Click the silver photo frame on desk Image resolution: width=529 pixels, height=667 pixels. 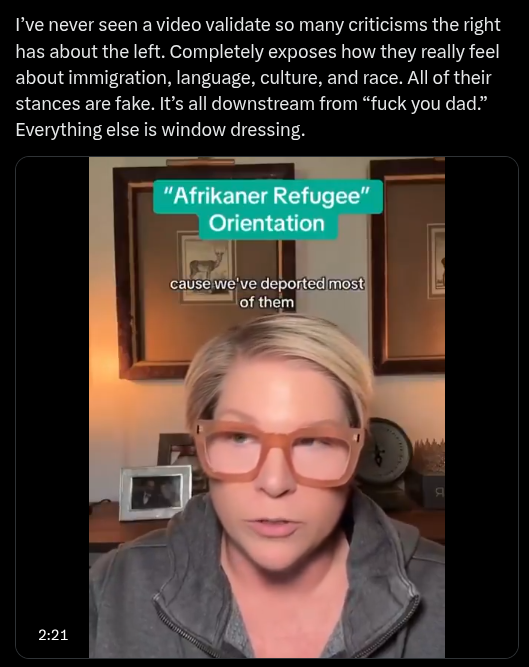point(155,493)
